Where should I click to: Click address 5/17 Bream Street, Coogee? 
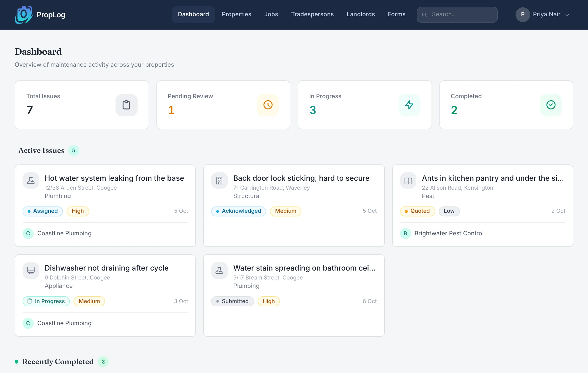[268, 278]
